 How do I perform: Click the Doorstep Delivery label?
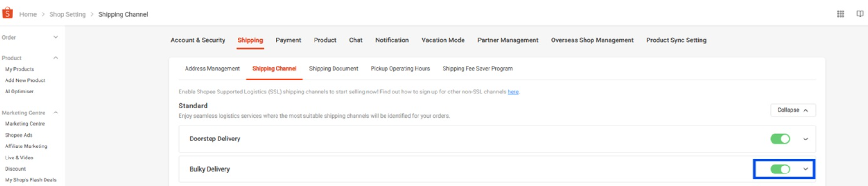(215, 139)
